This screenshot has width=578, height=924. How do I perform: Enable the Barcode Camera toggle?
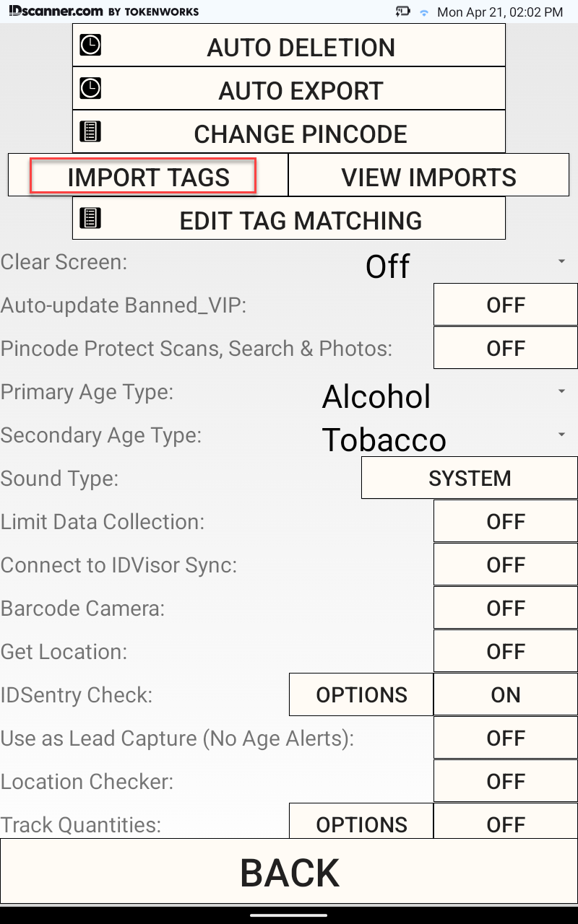(505, 609)
